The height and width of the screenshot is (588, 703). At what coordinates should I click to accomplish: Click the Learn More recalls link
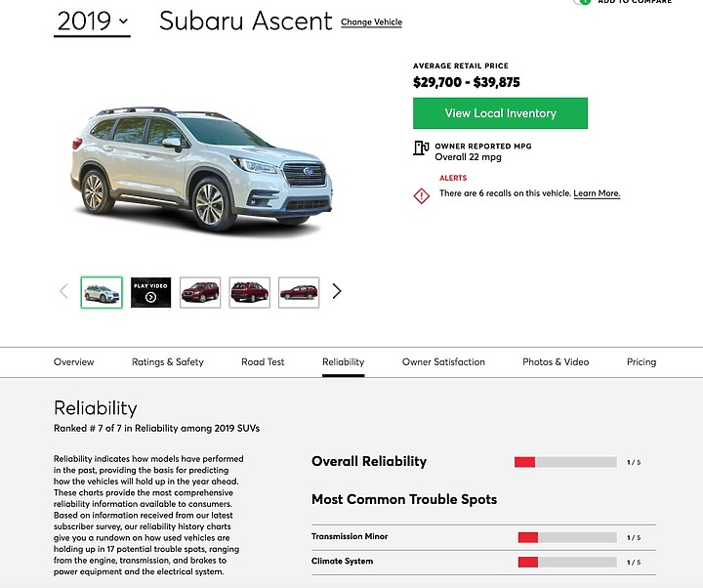pyautogui.click(x=597, y=193)
